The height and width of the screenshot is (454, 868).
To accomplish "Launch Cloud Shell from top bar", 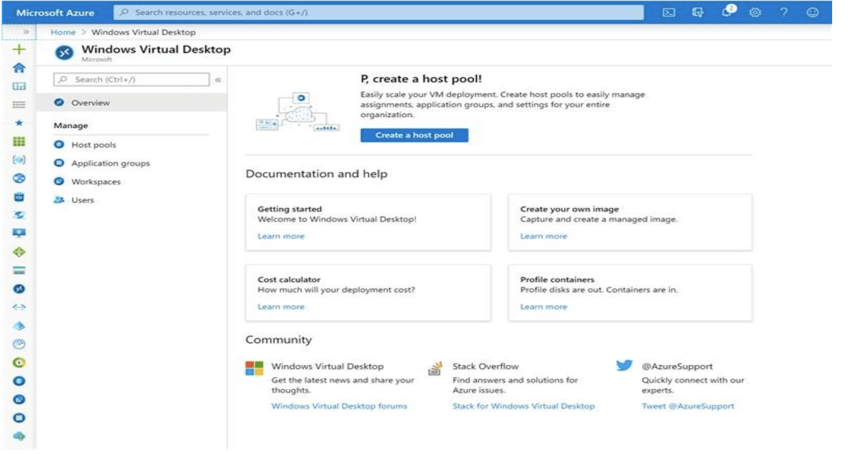I will pyautogui.click(x=670, y=12).
